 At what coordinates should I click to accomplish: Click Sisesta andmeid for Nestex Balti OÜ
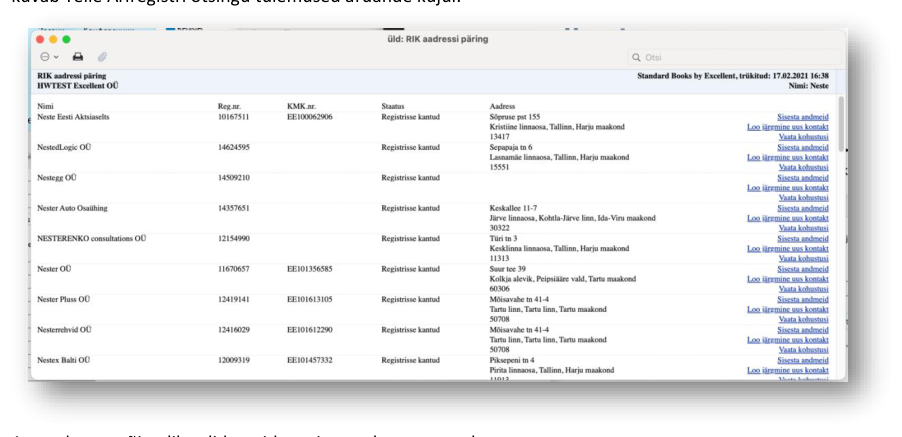[802, 361]
